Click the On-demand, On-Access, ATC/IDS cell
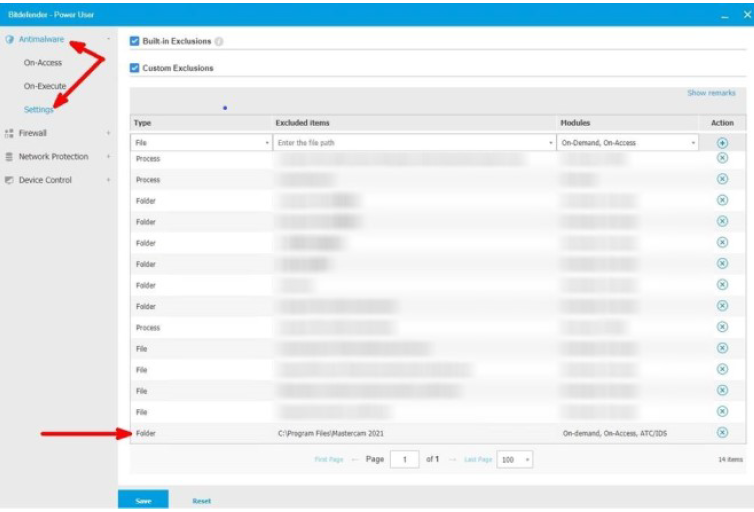The image size is (754, 512). click(615, 433)
